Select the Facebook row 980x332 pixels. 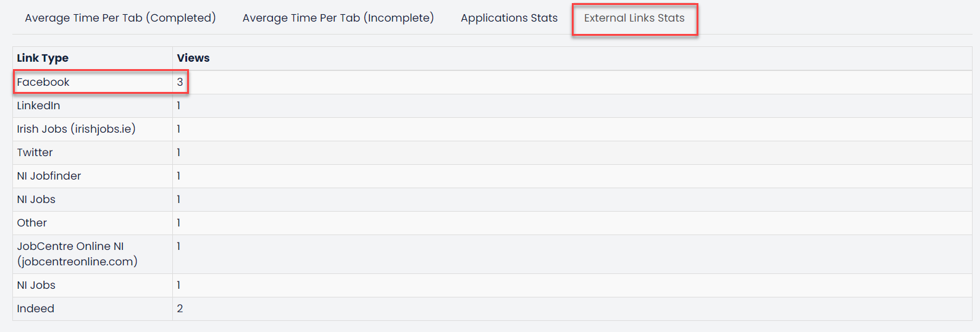[x=492, y=82]
